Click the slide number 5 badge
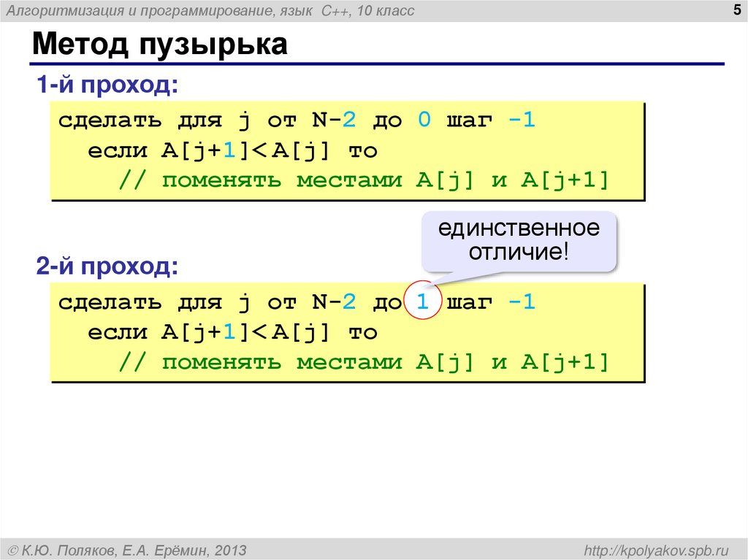748x560 pixels. 736,10
